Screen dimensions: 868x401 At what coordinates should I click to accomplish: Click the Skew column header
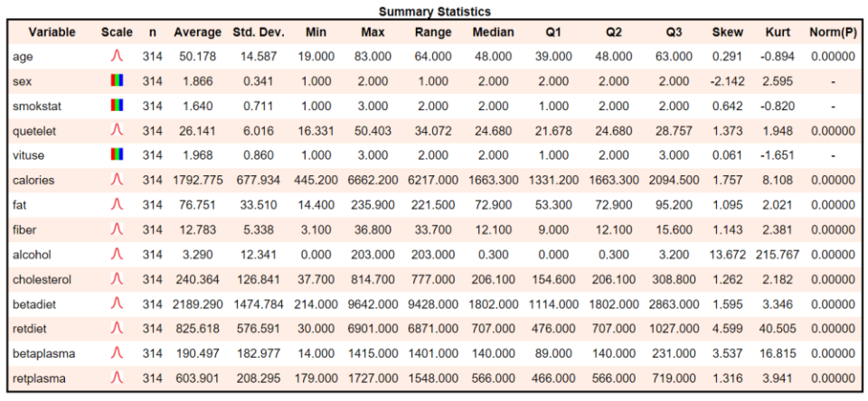point(728,33)
